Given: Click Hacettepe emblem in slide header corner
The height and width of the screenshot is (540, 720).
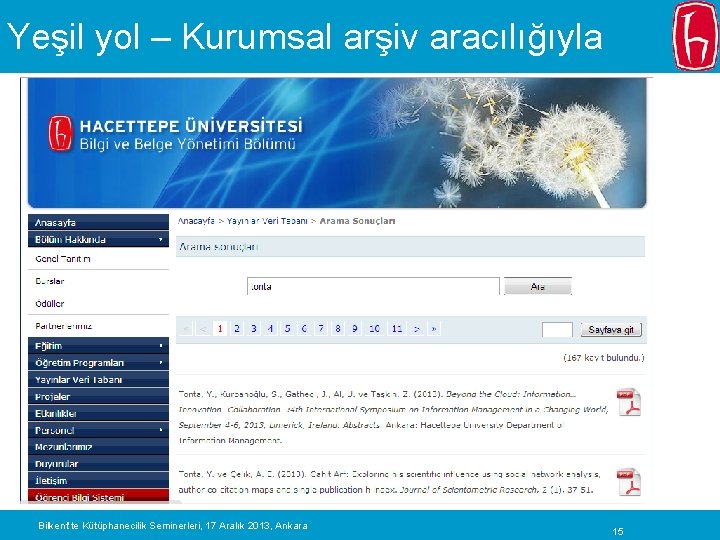Looking at the screenshot, I should tap(696, 36).
